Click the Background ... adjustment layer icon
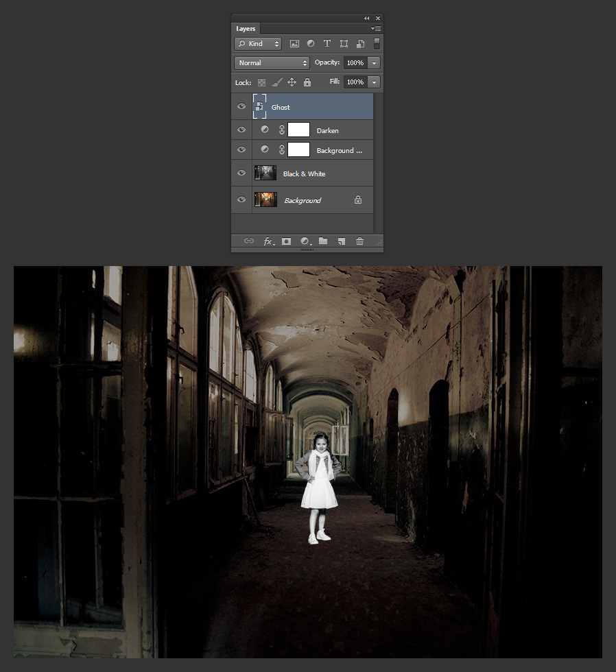Image resolution: width=616 pixels, height=672 pixels. 265,149
